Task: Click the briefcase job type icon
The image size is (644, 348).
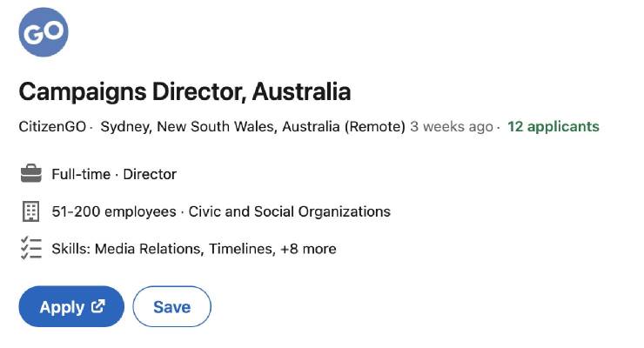Action: coord(30,174)
